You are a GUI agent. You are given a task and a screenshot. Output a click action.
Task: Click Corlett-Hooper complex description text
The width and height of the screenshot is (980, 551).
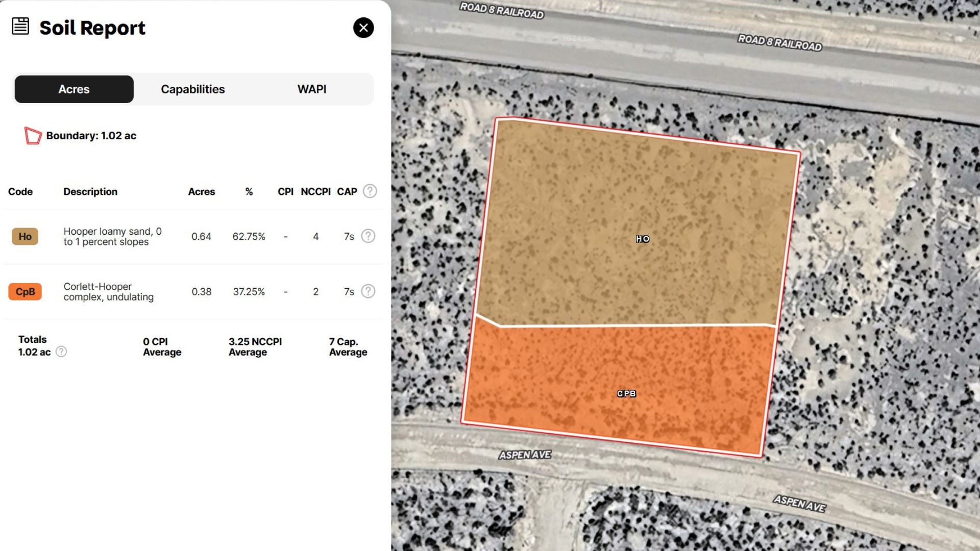click(108, 291)
